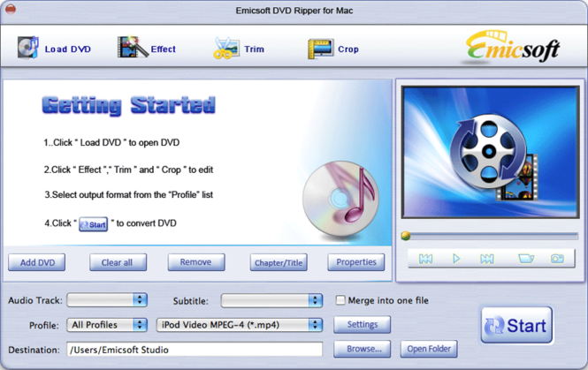Viewport: 588px width, 370px height.
Task: Open the Subtitle dropdown
Action: point(271,300)
